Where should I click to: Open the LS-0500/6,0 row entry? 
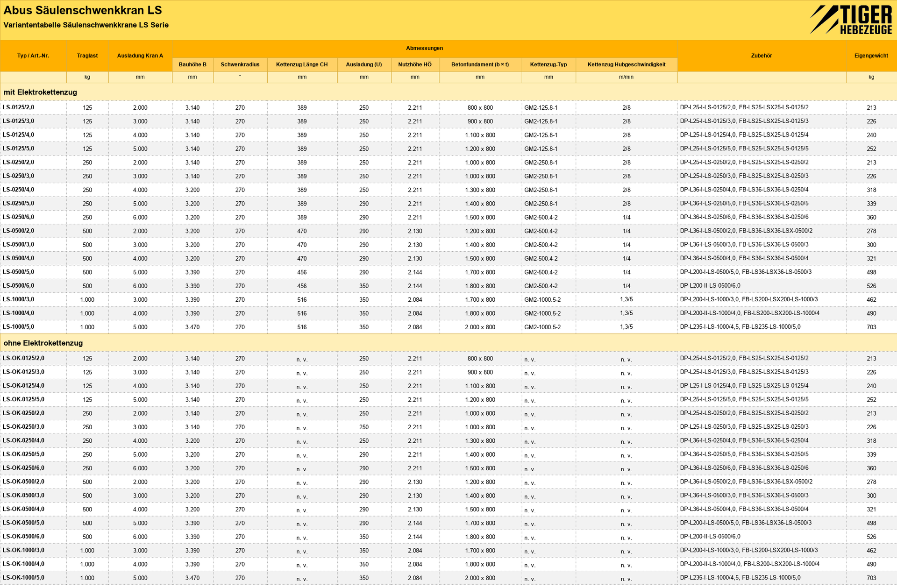click(18, 286)
